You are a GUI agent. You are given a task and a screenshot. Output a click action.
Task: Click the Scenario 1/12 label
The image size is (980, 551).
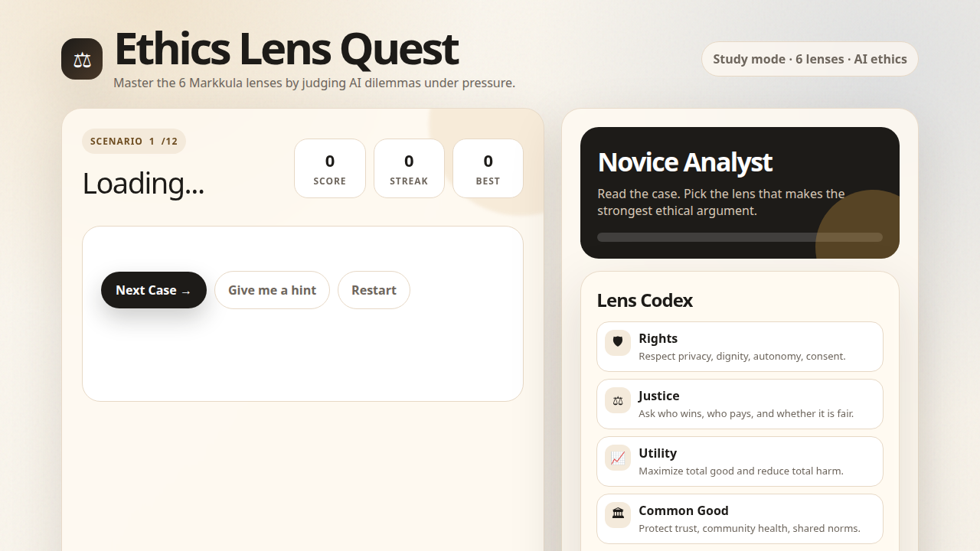coord(134,141)
